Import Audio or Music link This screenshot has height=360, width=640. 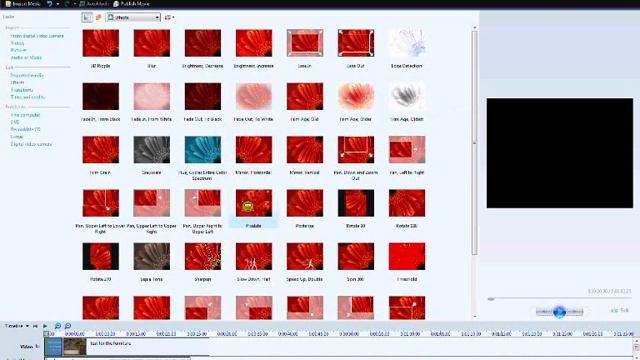(x=26, y=58)
